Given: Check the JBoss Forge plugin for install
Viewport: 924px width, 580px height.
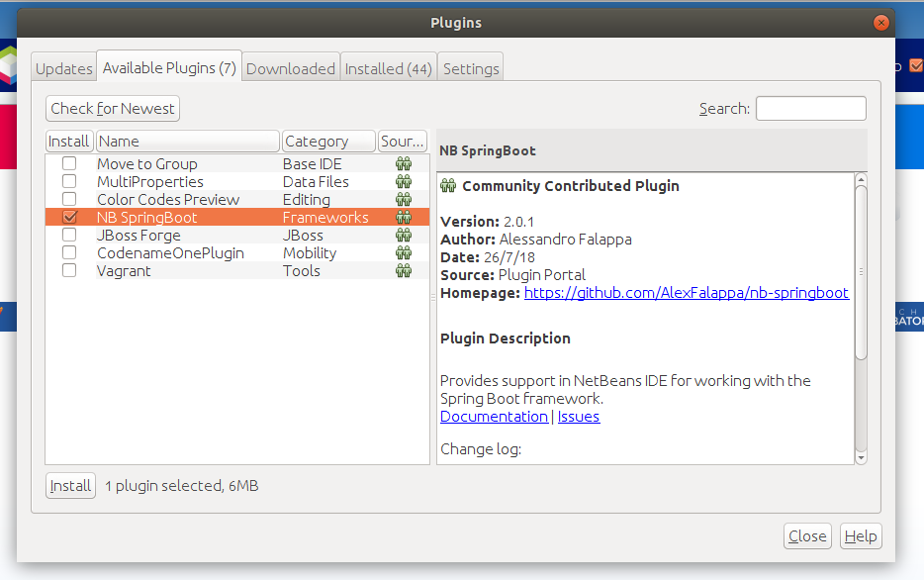Looking at the screenshot, I should [x=68, y=235].
